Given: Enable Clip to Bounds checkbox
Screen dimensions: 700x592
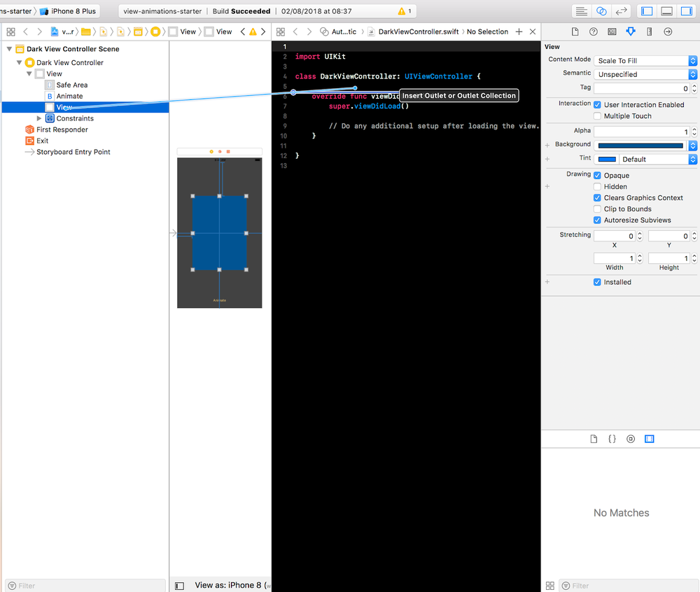Looking at the screenshot, I should [597, 209].
